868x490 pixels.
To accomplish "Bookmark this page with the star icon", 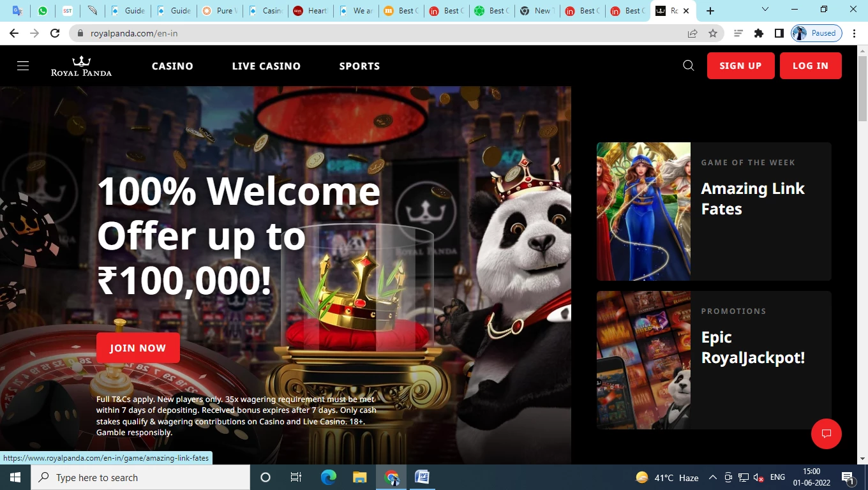I will click(713, 33).
